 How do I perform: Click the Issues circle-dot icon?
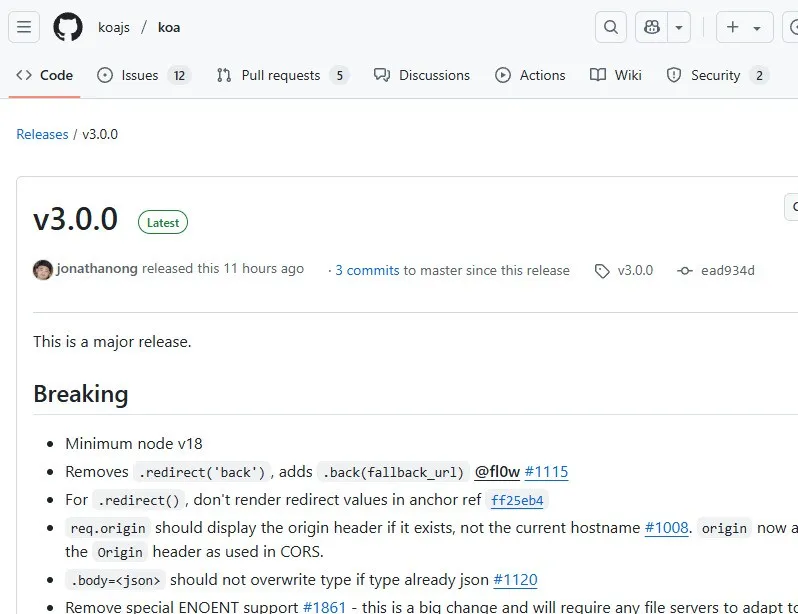(105, 75)
